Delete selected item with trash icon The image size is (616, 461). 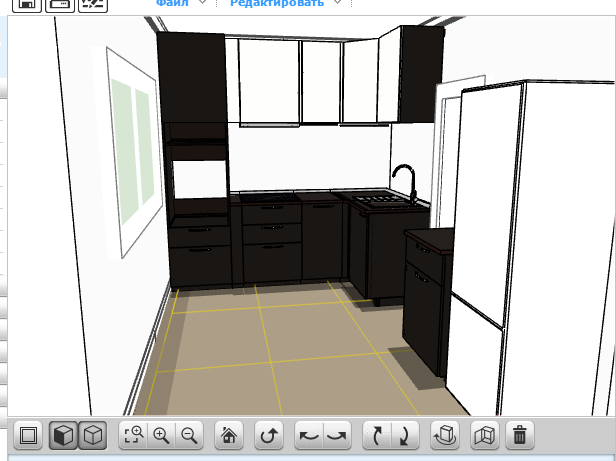coord(520,436)
